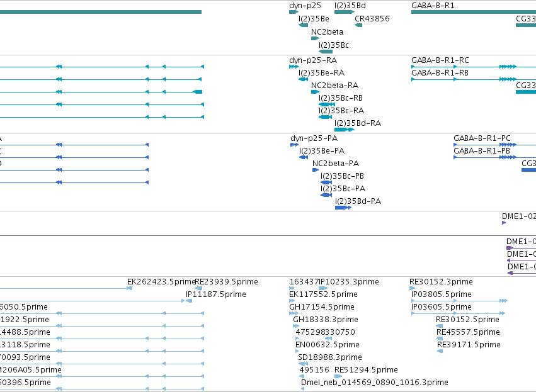Click the GABA-B-R1 gene label
Image resolution: width=536 pixels, height=392 pixels.
[433, 6]
